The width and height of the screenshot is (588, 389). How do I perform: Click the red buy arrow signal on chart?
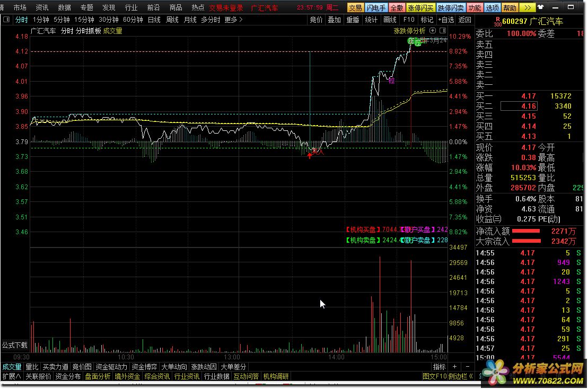(x=310, y=155)
